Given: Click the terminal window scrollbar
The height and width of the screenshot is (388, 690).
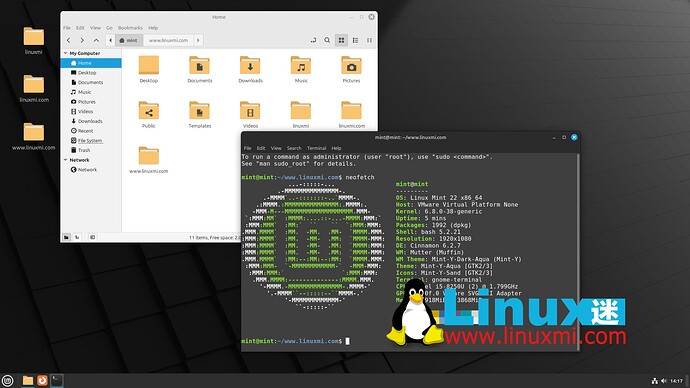Looking at the screenshot, I should click(x=578, y=251).
